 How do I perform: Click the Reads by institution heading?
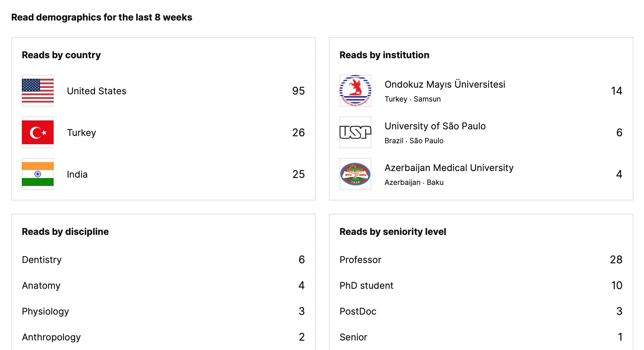[384, 55]
